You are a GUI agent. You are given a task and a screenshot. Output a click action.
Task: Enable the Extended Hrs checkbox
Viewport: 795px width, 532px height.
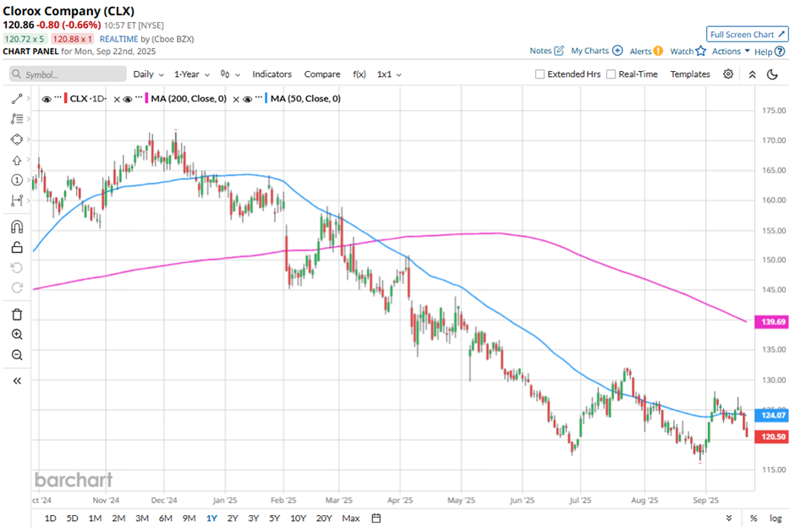[540, 74]
